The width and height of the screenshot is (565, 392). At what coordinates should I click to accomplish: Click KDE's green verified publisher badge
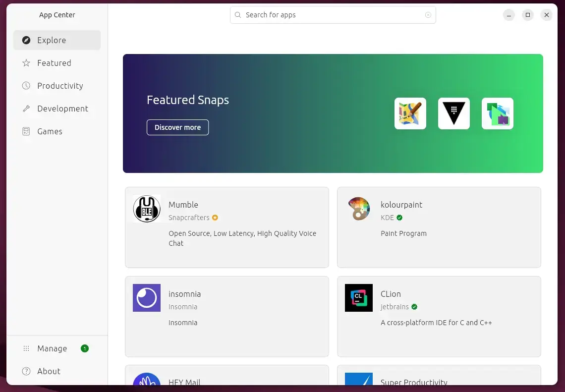[x=399, y=218]
